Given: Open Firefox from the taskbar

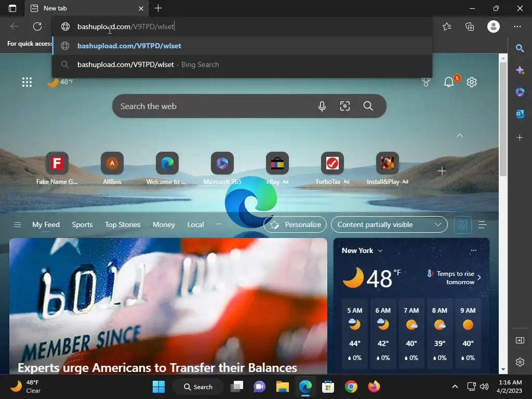Looking at the screenshot, I should pos(374,387).
